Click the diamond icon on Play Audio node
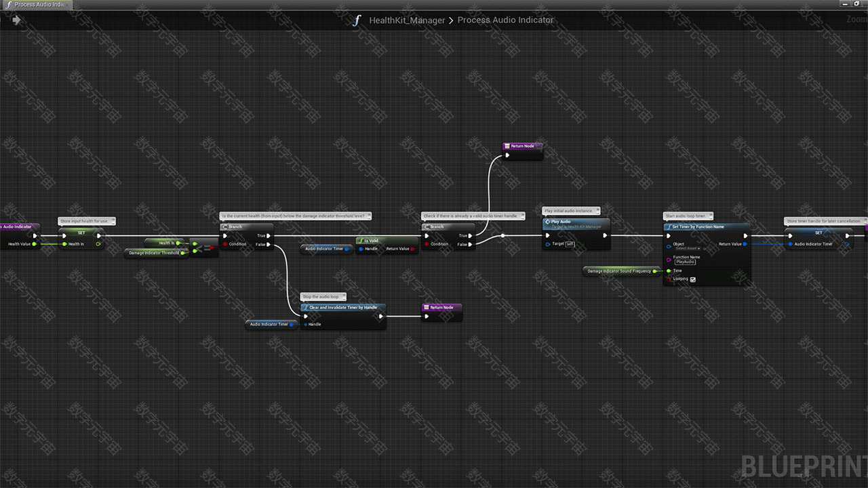Screen dimensions: 868x488 tap(547, 222)
